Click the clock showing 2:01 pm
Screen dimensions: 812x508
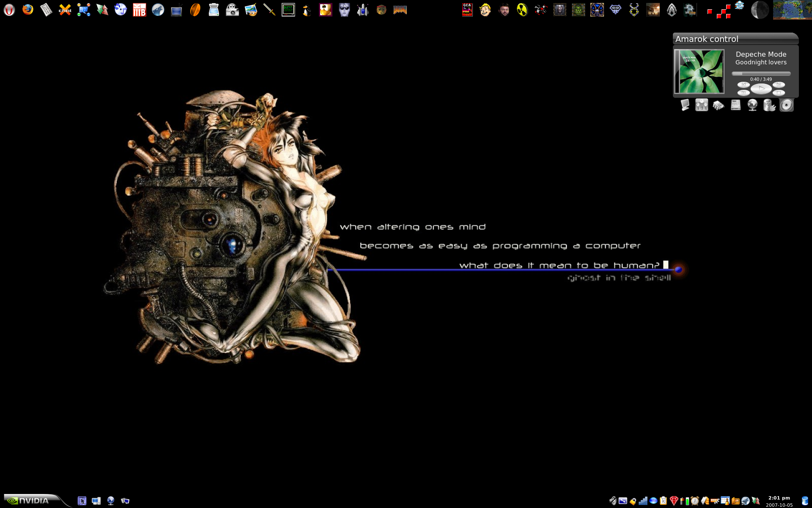tap(779, 498)
